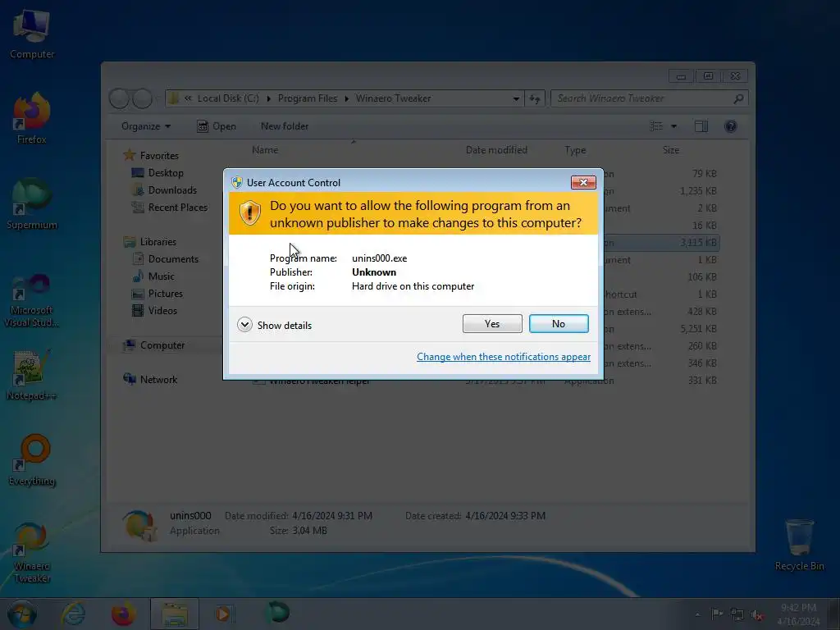Select Supermium desktop shortcut
Image resolution: width=840 pixels, height=630 pixels.
tap(32, 204)
